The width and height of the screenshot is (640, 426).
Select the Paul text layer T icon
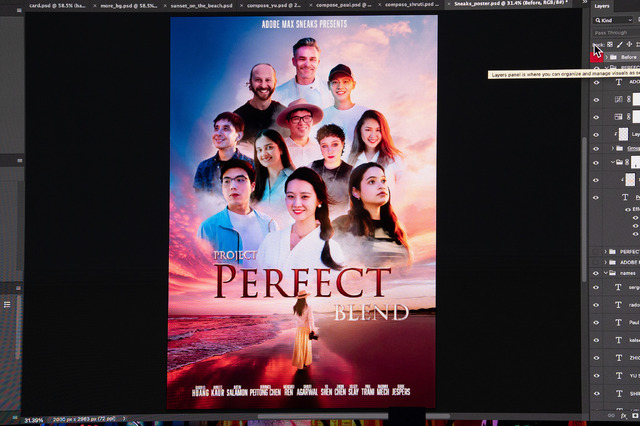618,322
